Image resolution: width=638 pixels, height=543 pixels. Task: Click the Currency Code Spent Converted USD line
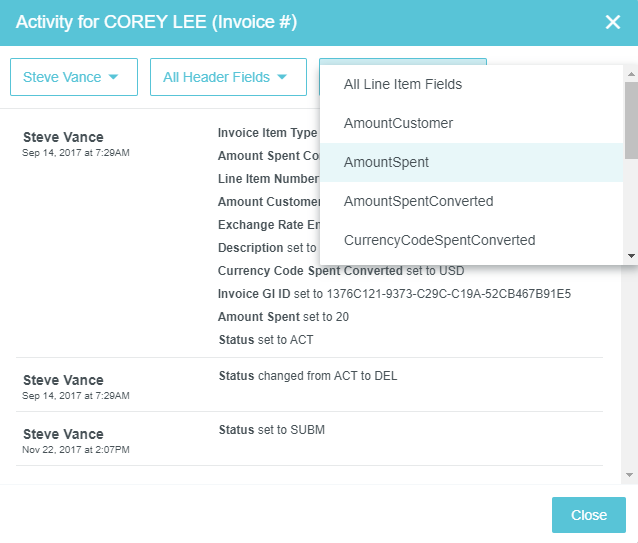click(x=340, y=270)
